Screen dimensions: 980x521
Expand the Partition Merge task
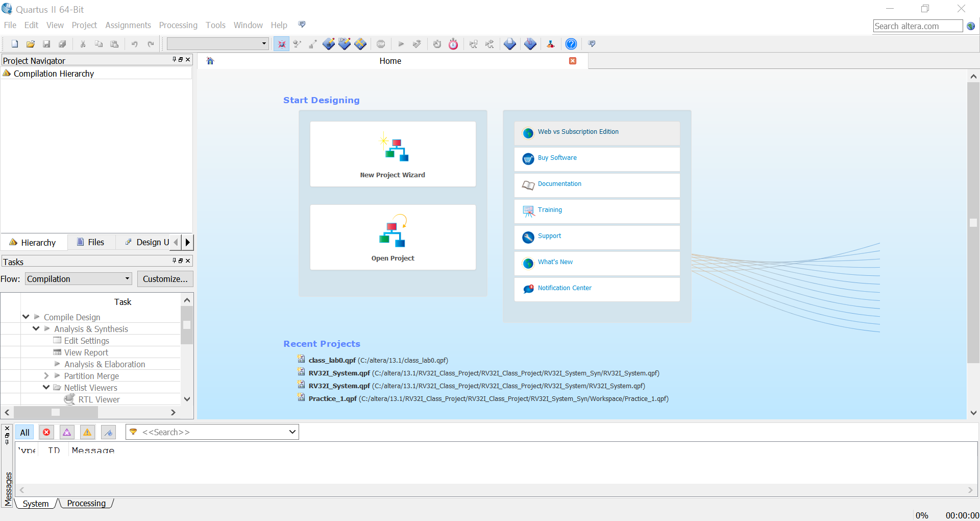(x=46, y=375)
